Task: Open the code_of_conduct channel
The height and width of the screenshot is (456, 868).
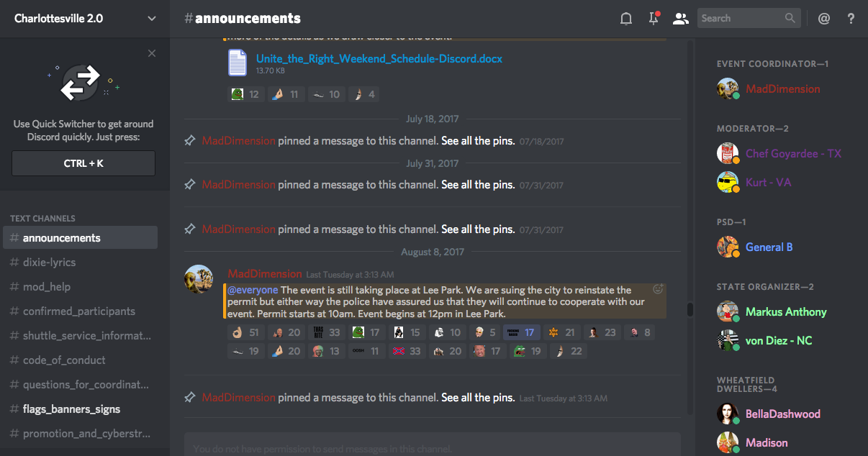Action: pos(80,360)
